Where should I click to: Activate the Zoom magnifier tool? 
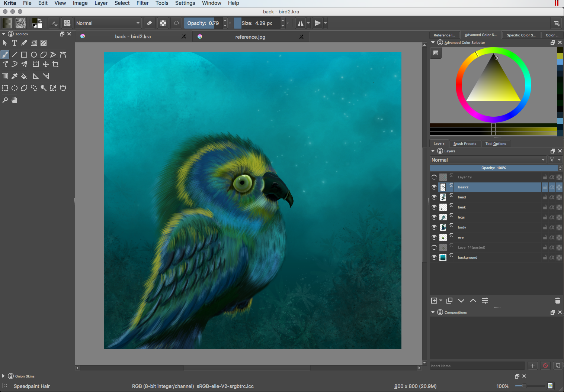click(5, 100)
